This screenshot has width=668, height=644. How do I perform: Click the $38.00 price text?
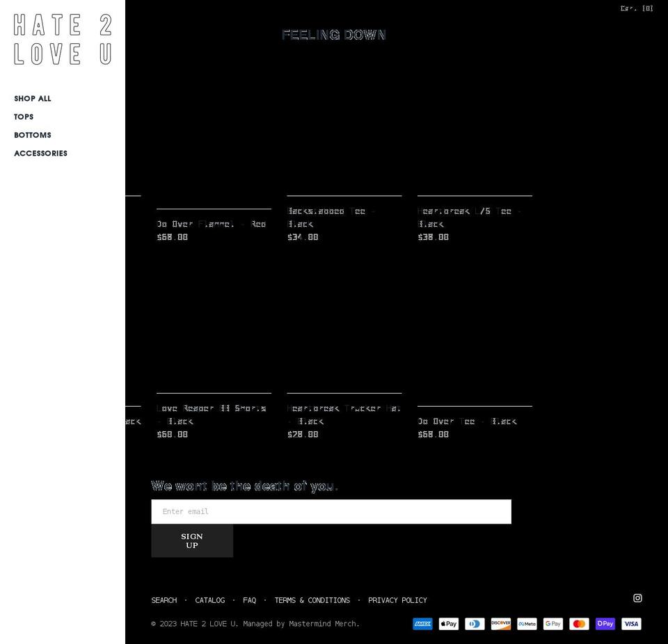click(433, 237)
